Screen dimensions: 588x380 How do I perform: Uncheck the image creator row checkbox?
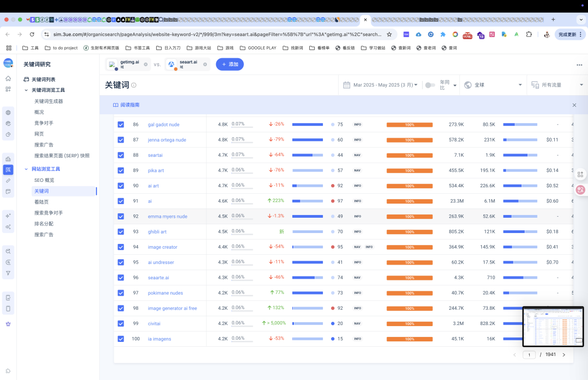[121, 247]
